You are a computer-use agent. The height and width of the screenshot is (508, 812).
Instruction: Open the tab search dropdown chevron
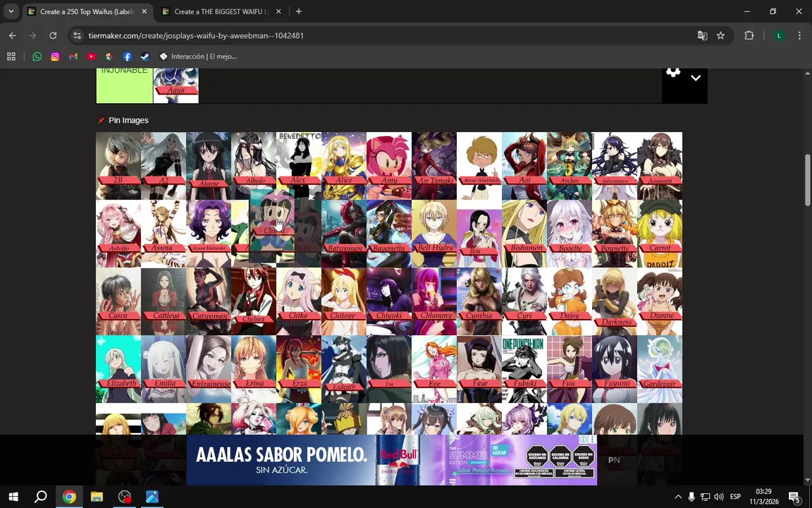point(11,11)
